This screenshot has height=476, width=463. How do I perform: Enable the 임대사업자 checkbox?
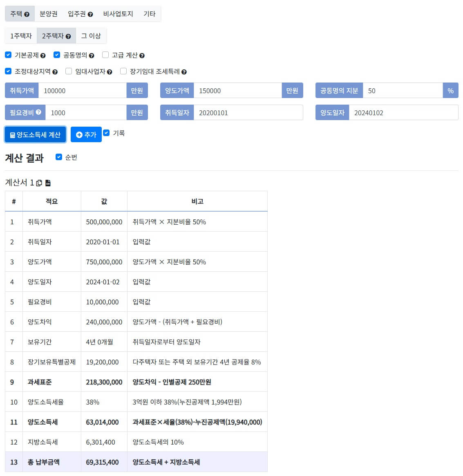pos(68,71)
